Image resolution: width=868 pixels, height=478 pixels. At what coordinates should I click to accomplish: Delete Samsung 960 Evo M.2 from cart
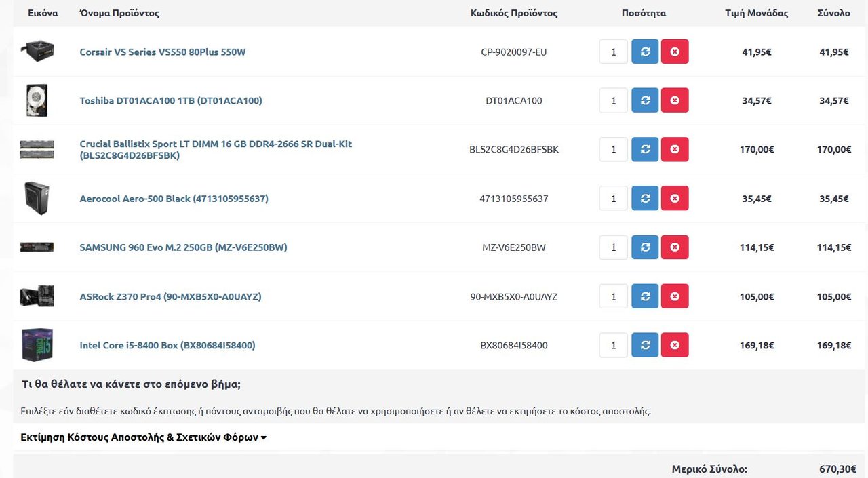[675, 247]
